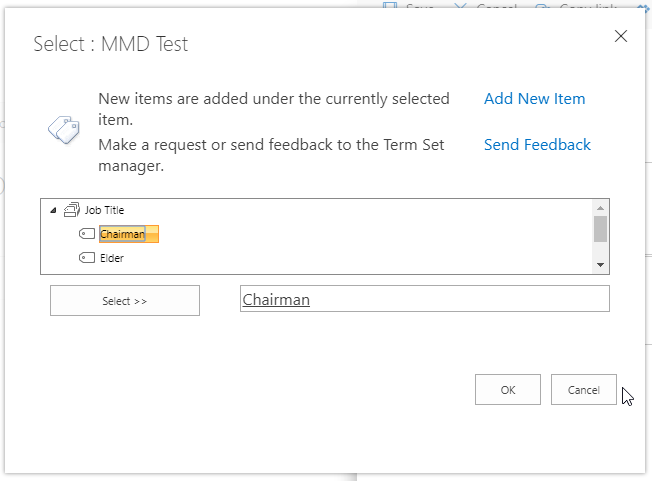
Task: Click the Select : MMD Test dialog title
Action: pos(111,44)
